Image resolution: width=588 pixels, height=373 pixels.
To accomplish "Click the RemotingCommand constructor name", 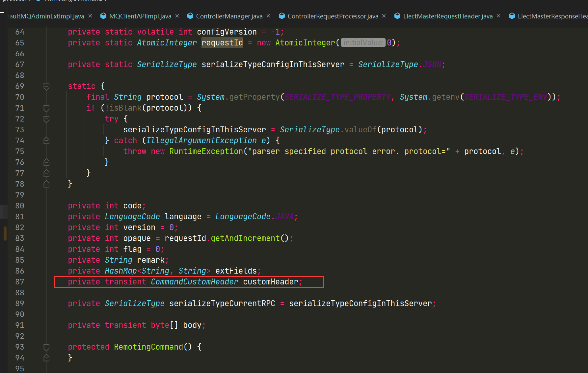I will 148,347.
